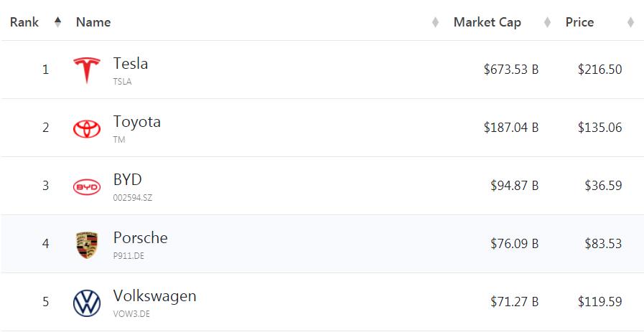
Task: Open the Toyota company link
Action: tap(136, 122)
